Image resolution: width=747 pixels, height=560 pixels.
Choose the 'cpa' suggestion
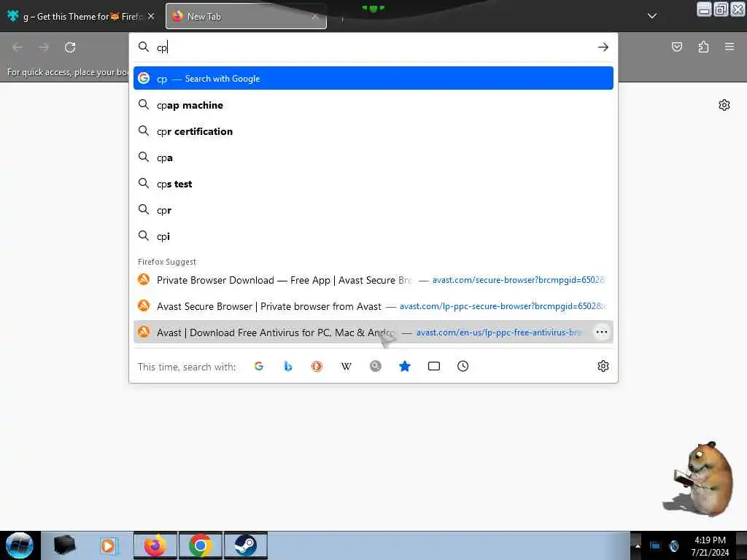tap(373, 157)
